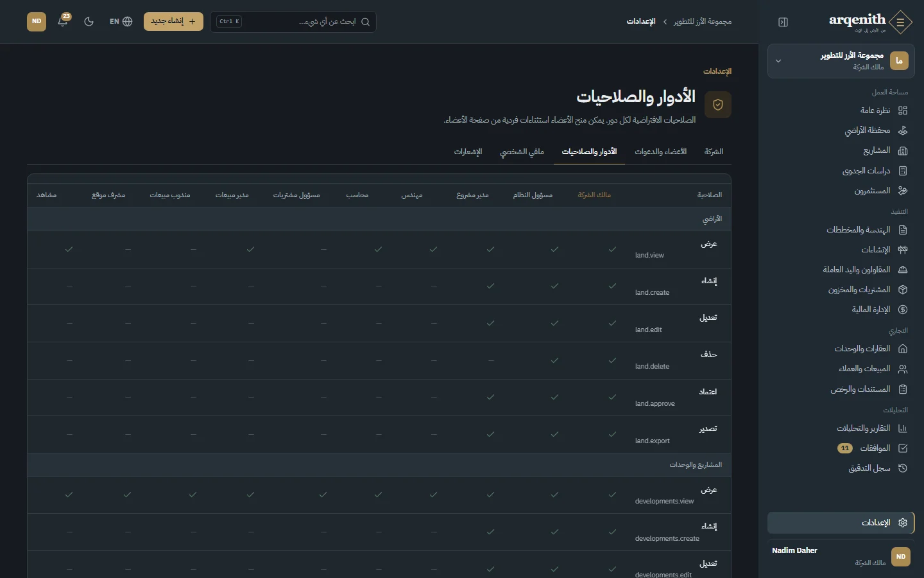Image resolution: width=924 pixels, height=578 pixels.
Task: Switch to ملفي الشخصي tab
Action: click(x=522, y=152)
